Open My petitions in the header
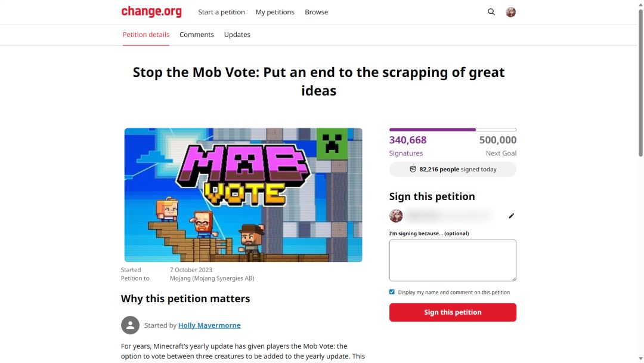This screenshot has width=644, height=363. [x=275, y=12]
